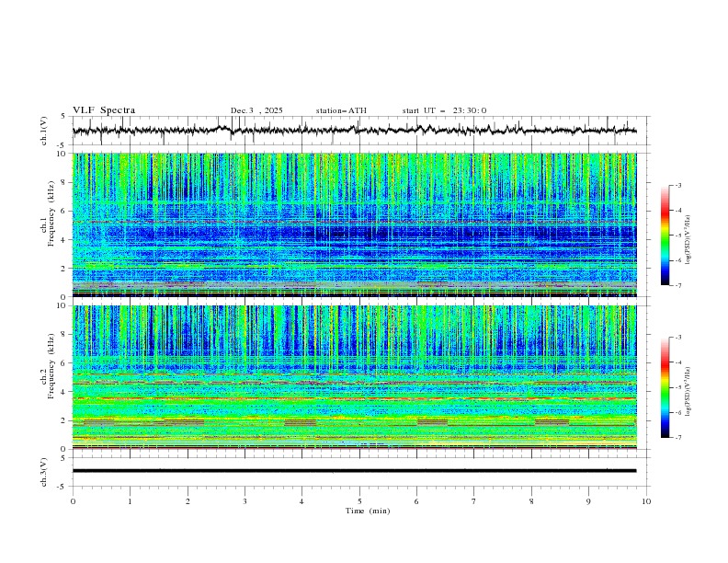Click the 'VLF Spectra' title text
The height and width of the screenshot is (563, 728).
104,110
